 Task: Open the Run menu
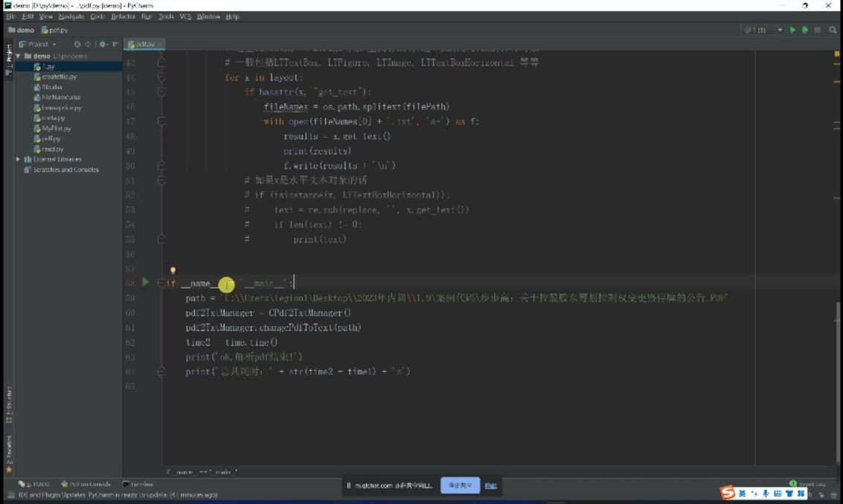147,16
